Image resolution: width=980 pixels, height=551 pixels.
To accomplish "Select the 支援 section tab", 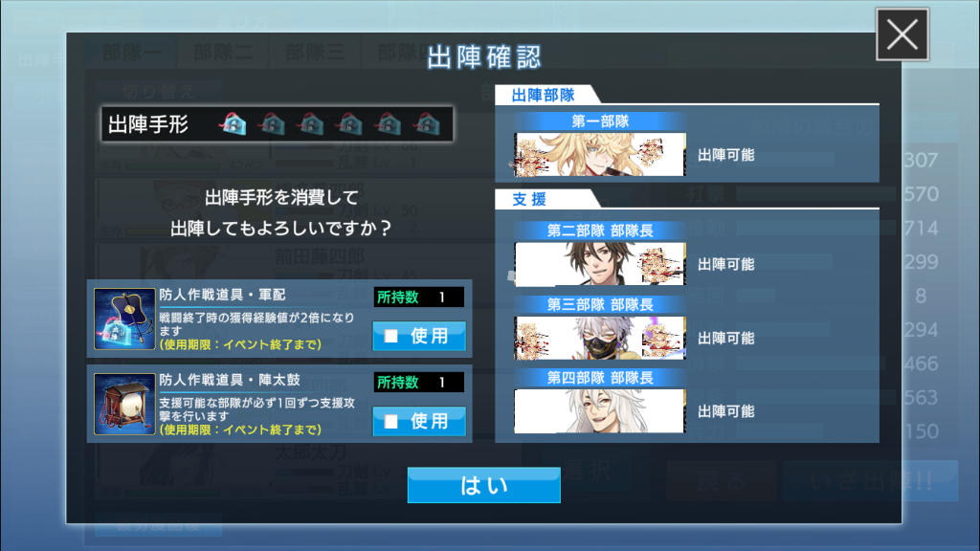I will tap(529, 199).
